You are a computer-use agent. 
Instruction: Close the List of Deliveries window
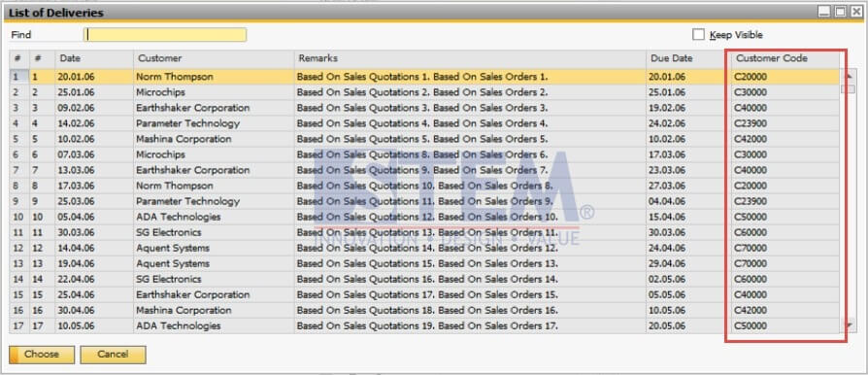(855, 12)
